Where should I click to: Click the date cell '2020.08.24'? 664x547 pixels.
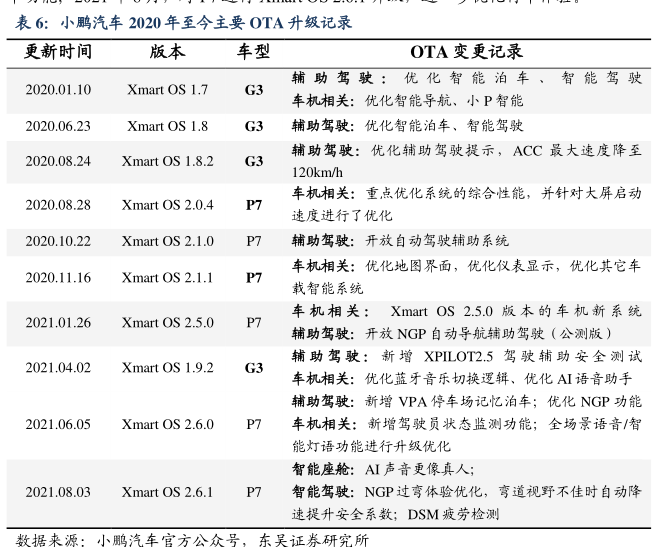[x=58, y=161]
